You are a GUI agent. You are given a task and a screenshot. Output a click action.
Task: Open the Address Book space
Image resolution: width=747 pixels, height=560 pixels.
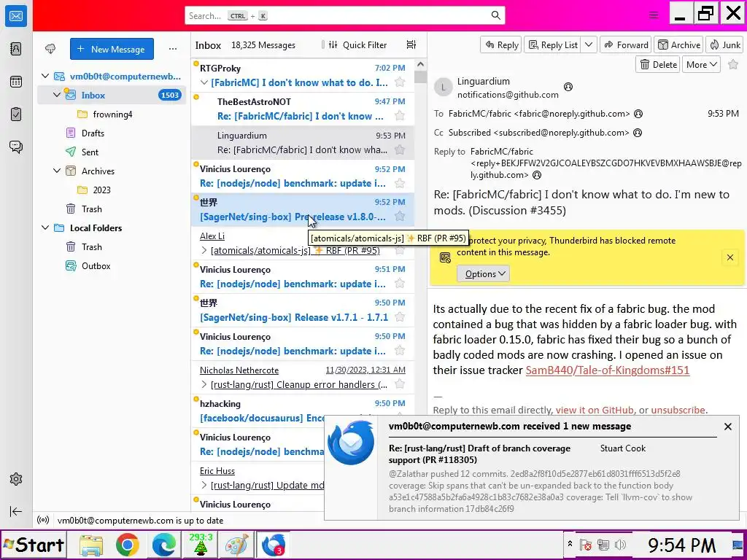coord(16,49)
